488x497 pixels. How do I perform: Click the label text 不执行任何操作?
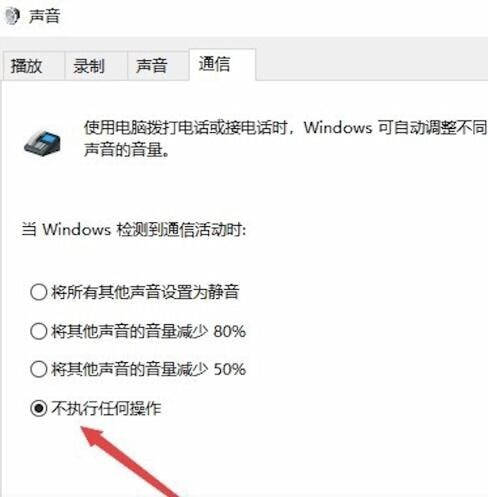[x=106, y=408]
